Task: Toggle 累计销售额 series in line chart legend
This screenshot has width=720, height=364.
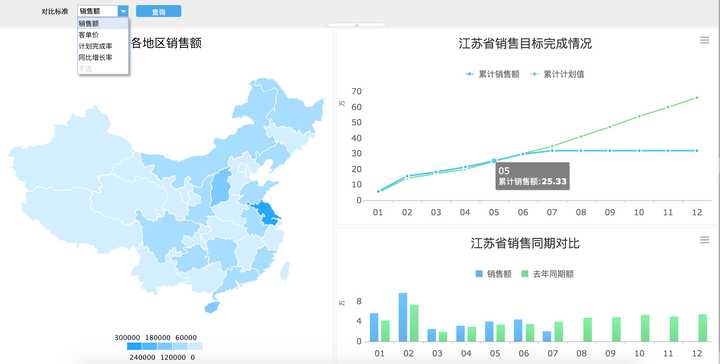Action: click(492, 74)
